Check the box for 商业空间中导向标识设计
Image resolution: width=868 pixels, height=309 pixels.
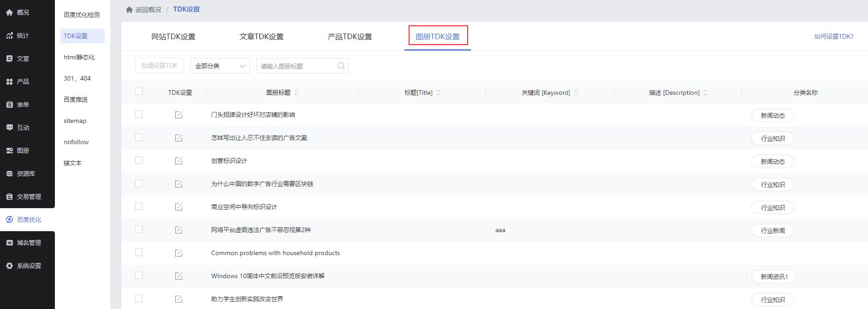139,206
